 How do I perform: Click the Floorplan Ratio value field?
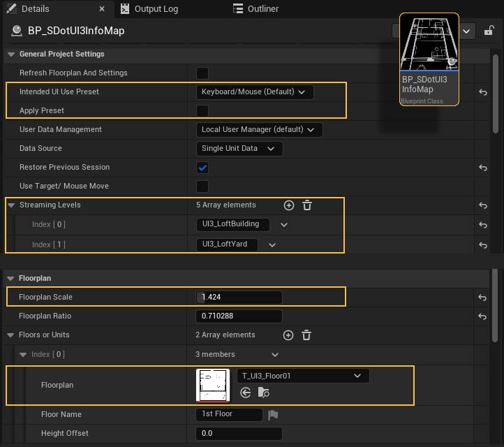click(239, 316)
